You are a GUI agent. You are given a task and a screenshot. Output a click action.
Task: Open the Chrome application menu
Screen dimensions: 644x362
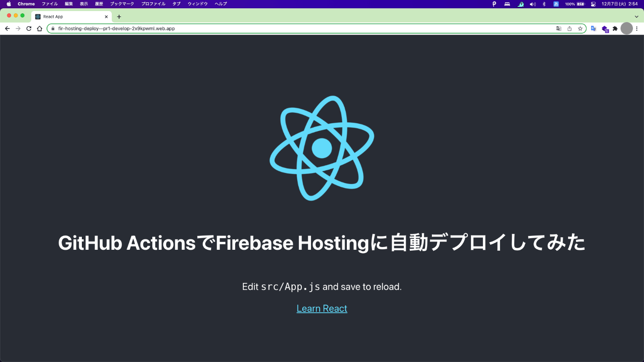click(26, 4)
